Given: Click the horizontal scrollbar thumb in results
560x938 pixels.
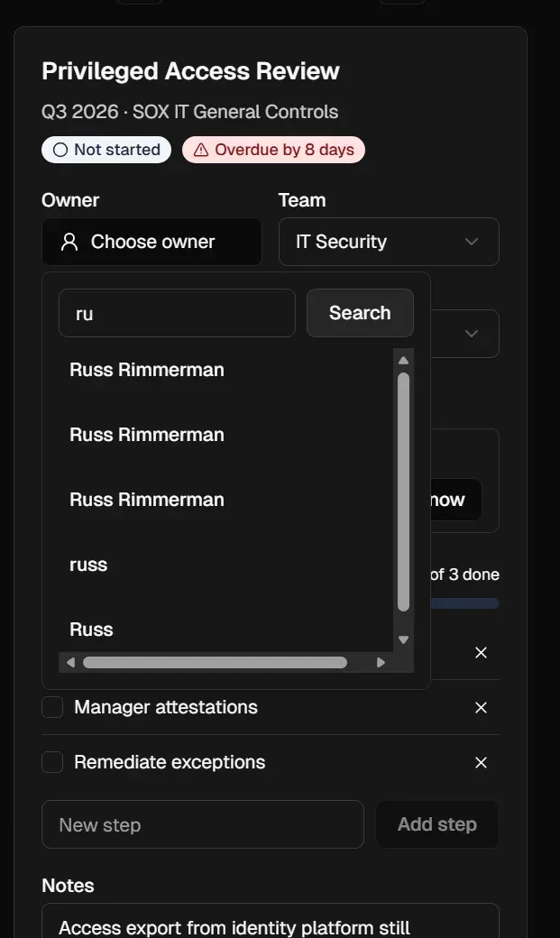Looking at the screenshot, I should (x=215, y=662).
